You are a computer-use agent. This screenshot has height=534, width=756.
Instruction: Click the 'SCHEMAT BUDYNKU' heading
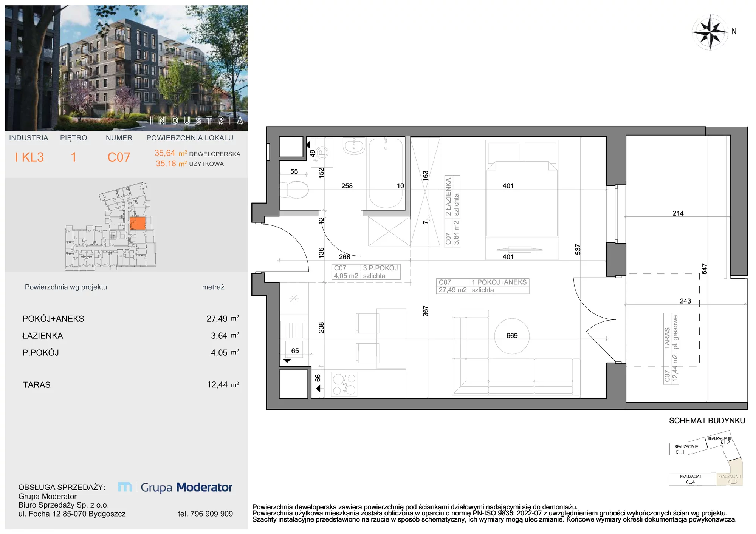tap(707, 421)
